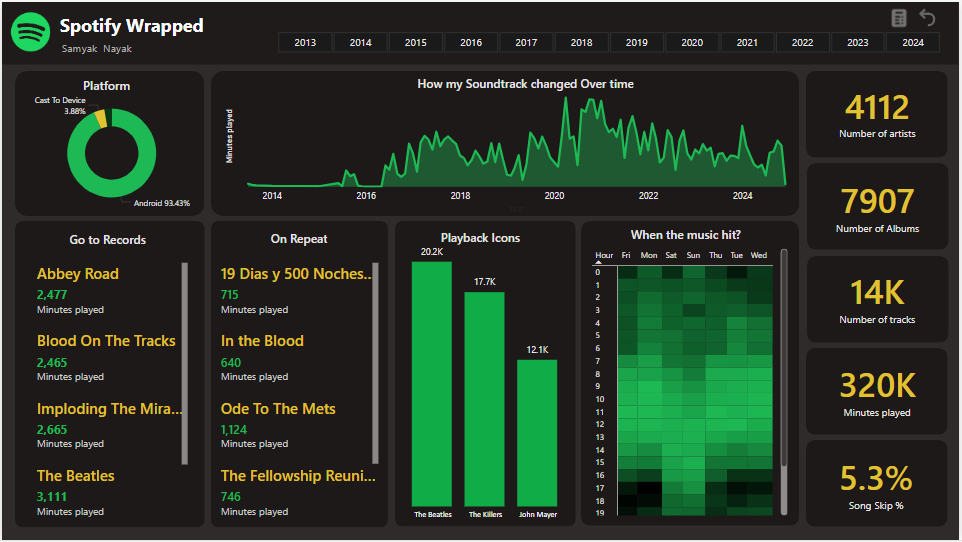Select The Fellowship Reuni... track

coord(298,476)
